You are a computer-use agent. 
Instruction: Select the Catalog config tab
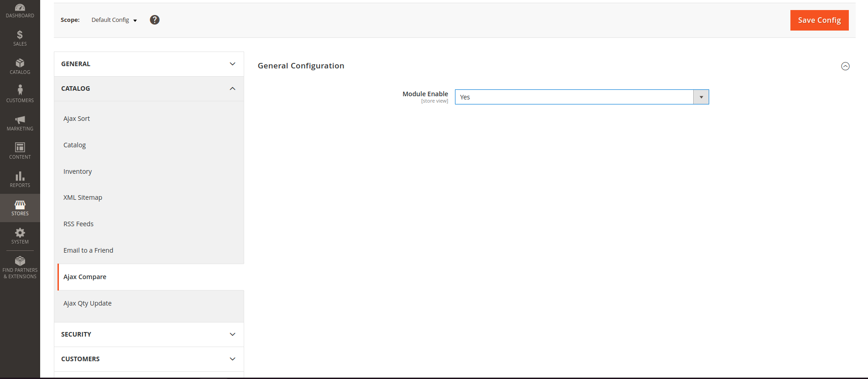151,145
